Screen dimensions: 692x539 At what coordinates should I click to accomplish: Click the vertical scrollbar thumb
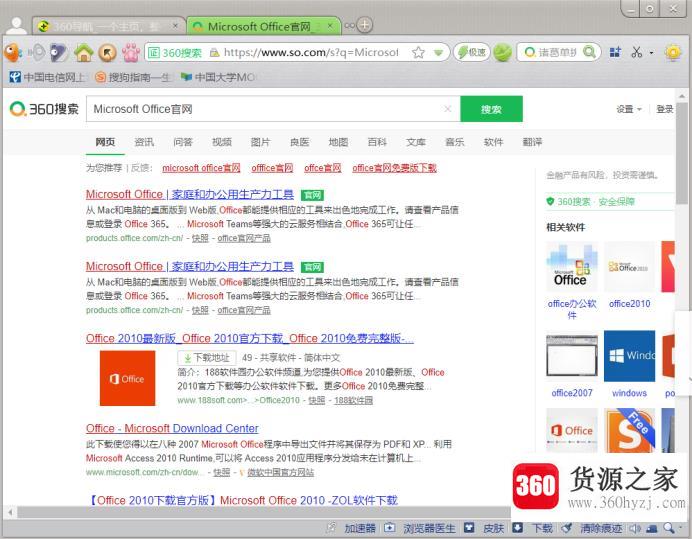[682, 152]
